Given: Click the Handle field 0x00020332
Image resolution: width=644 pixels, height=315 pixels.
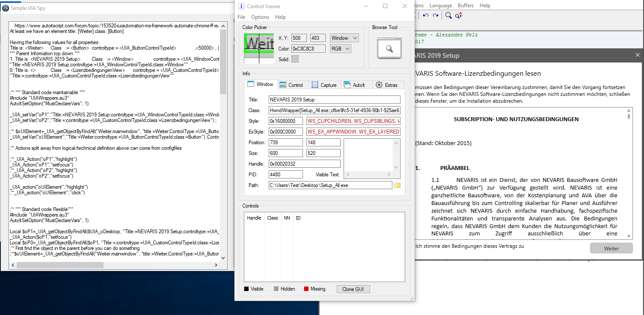Looking at the screenshot, I should [305, 164].
